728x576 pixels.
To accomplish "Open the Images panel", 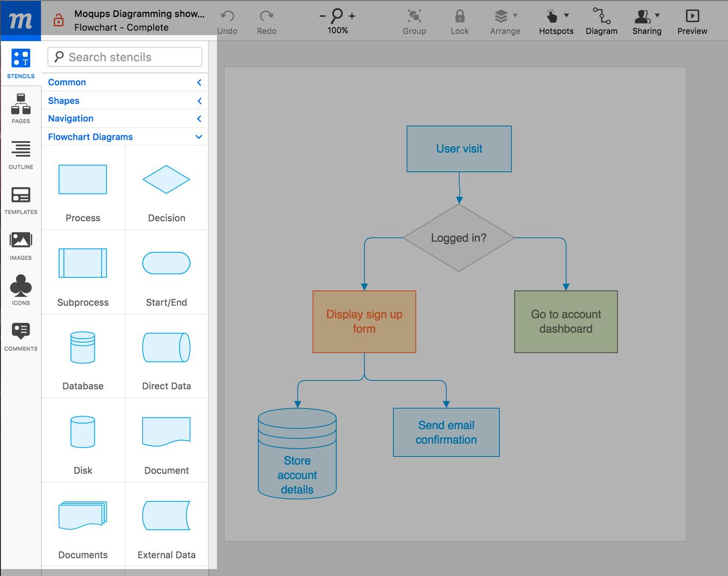I will pyautogui.click(x=21, y=245).
